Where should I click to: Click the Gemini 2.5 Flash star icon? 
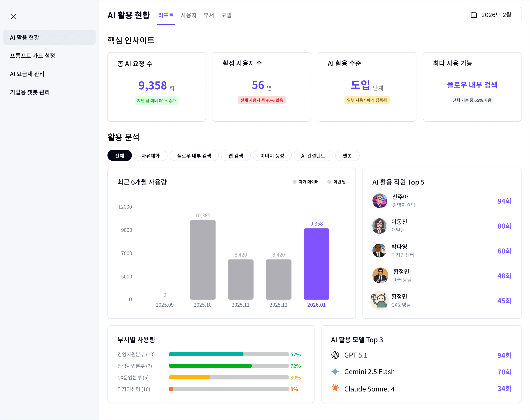click(335, 372)
